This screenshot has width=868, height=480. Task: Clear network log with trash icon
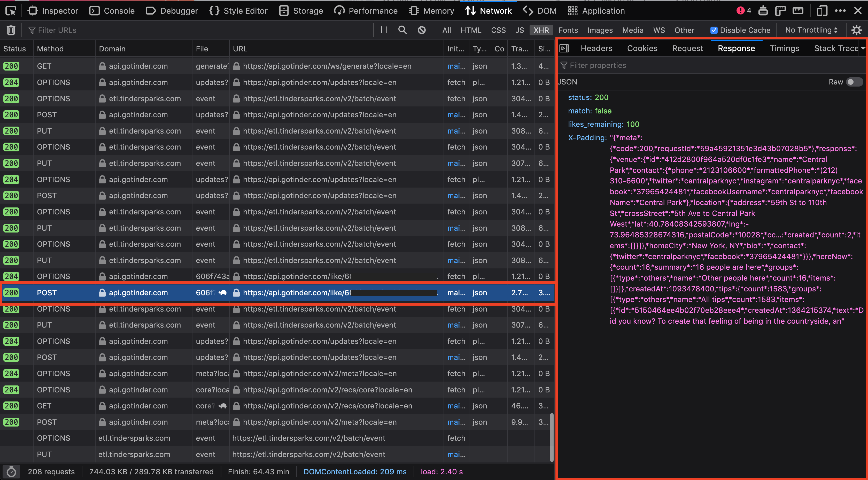tap(11, 30)
